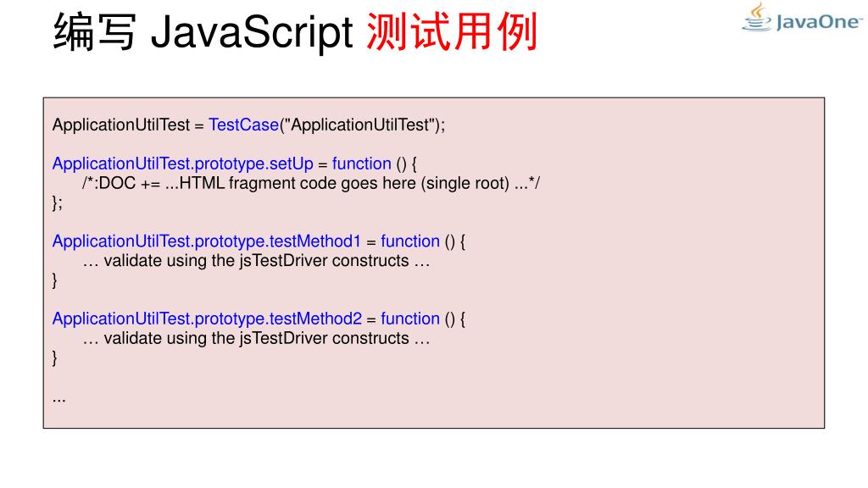Click ApplicationUtilTest.prototype.testMethod1 text
Image resolution: width=868 pixels, height=488 pixels.
207,241
